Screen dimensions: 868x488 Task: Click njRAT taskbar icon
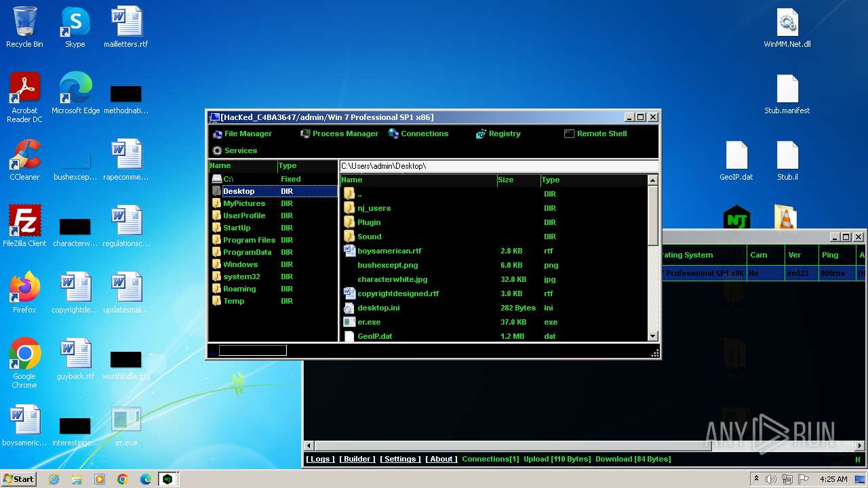167,479
